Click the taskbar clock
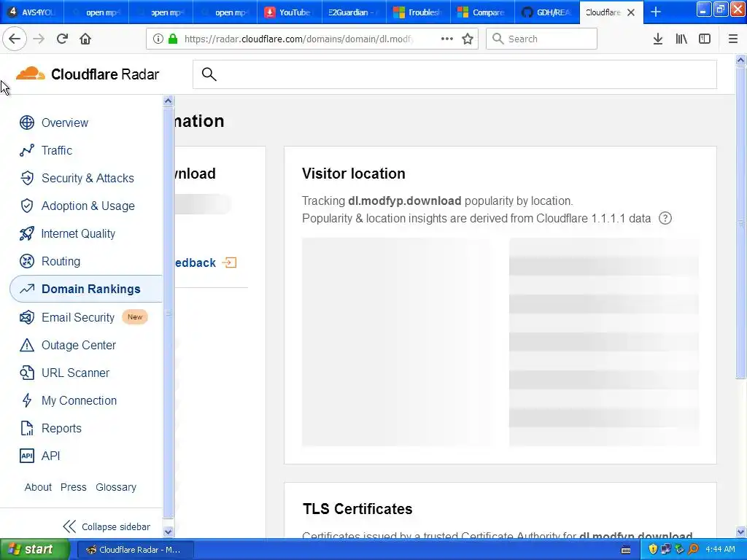The width and height of the screenshot is (747, 560). coord(720,550)
